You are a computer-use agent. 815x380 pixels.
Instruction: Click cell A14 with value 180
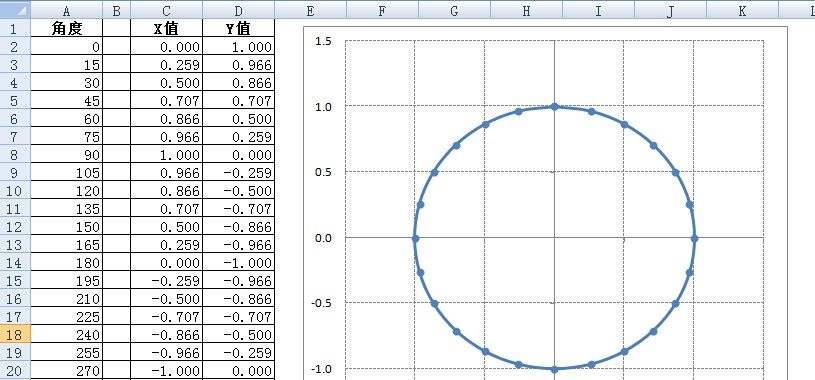pos(67,263)
